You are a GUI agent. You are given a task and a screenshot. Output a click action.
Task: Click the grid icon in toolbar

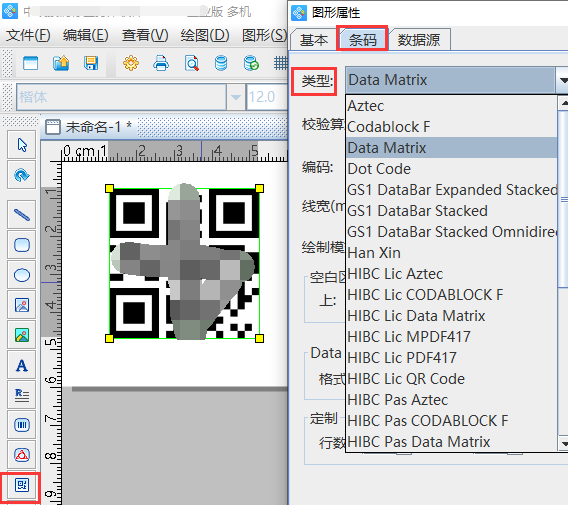pos(281,63)
